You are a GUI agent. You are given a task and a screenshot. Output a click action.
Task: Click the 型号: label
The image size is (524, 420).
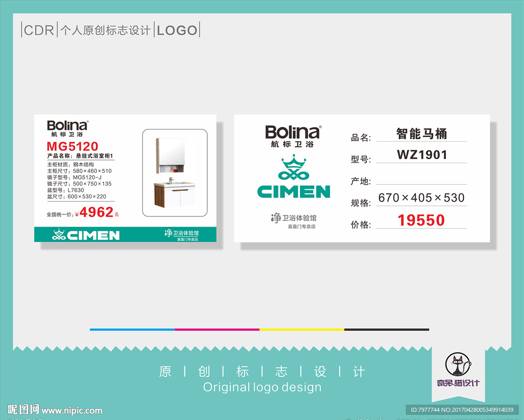coord(361,159)
